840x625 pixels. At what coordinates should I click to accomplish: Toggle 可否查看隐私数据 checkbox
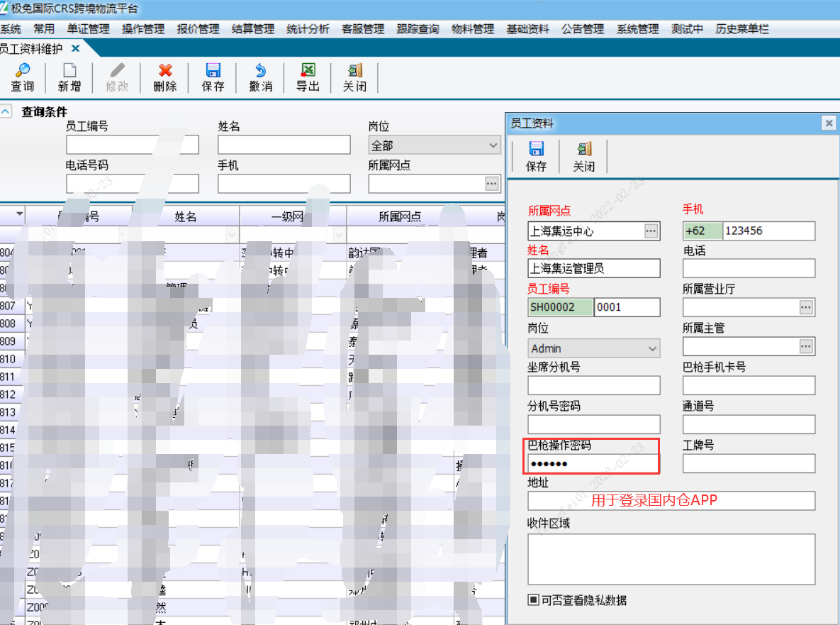pos(534,599)
